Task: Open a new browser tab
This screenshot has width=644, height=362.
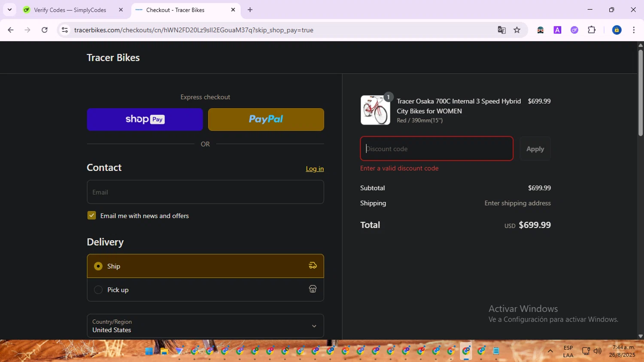Action: click(x=250, y=9)
